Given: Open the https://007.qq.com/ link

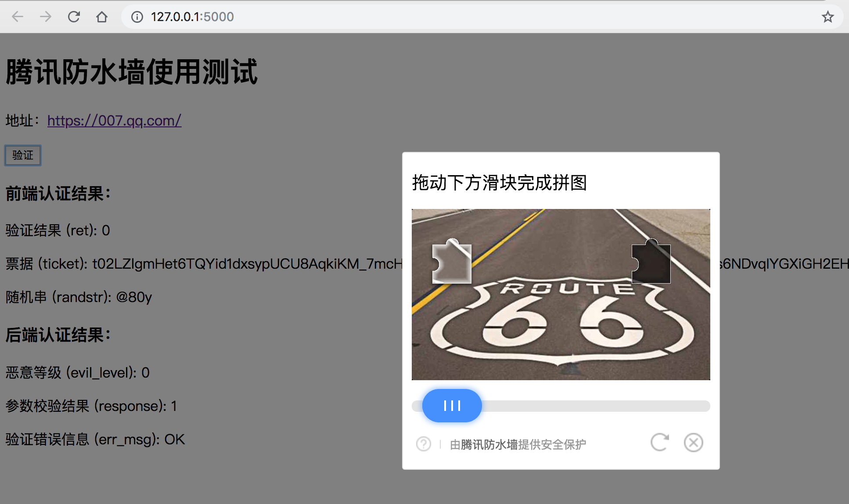Looking at the screenshot, I should pyautogui.click(x=114, y=120).
